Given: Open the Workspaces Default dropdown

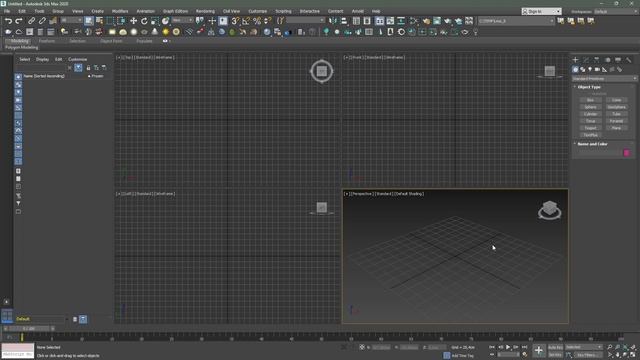Looking at the screenshot, I should pos(615,11).
